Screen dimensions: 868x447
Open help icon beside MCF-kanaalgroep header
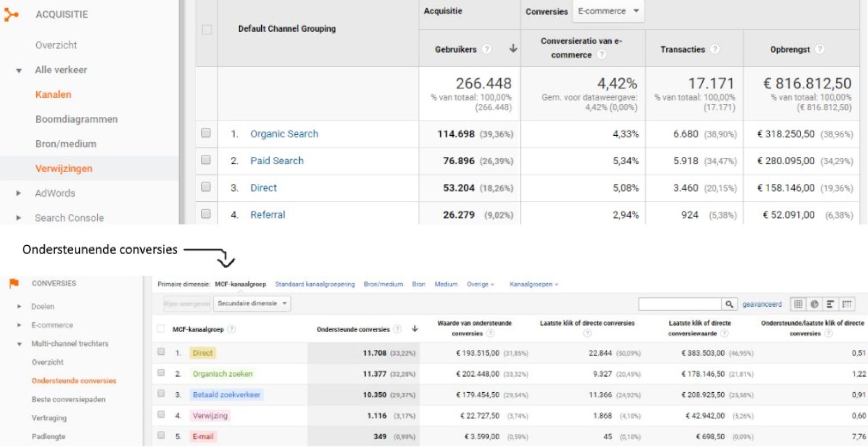pyautogui.click(x=232, y=329)
